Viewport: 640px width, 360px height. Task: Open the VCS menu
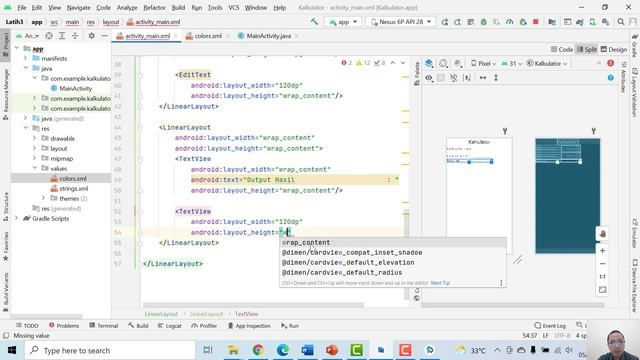click(233, 7)
